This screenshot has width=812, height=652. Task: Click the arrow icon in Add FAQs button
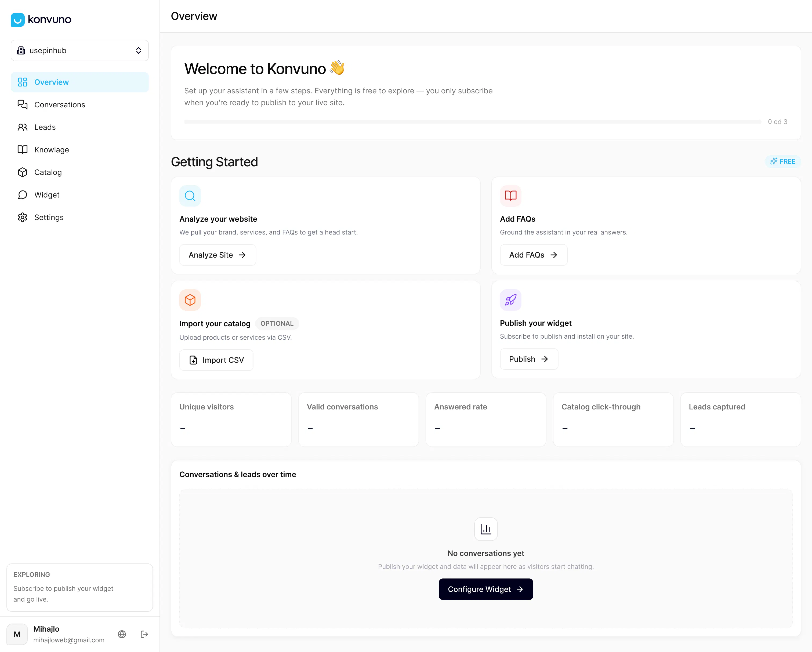pyautogui.click(x=554, y=255)
